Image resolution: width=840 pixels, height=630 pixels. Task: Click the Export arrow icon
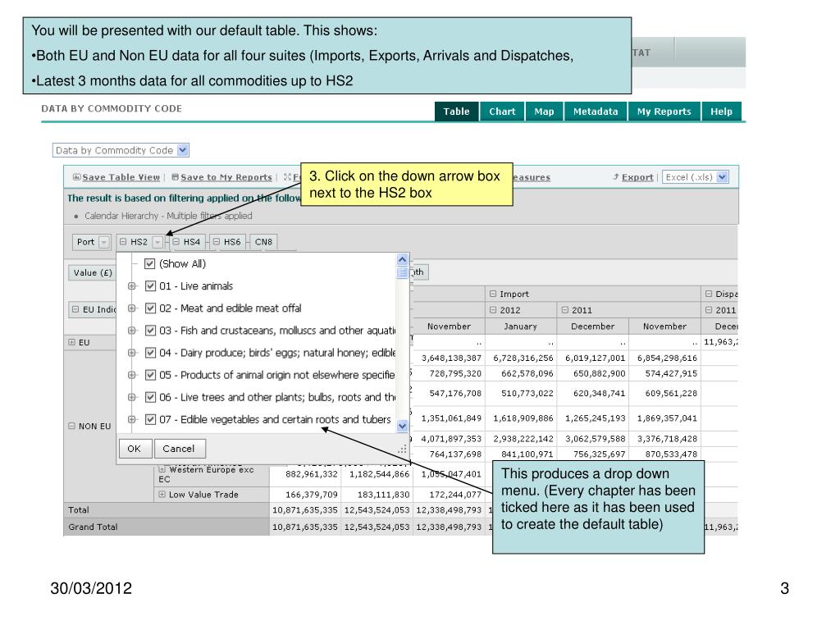(616, 177)
